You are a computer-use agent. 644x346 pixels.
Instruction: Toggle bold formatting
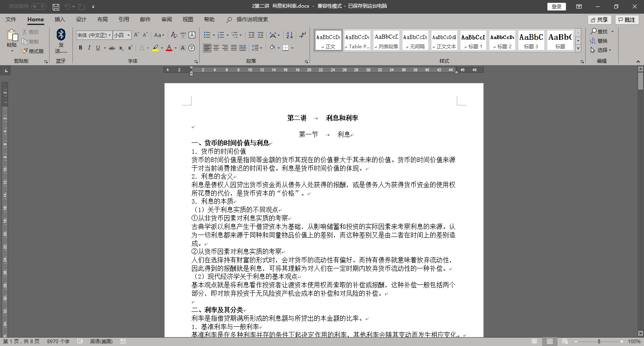pyautogui.click(x=80, y=48)
